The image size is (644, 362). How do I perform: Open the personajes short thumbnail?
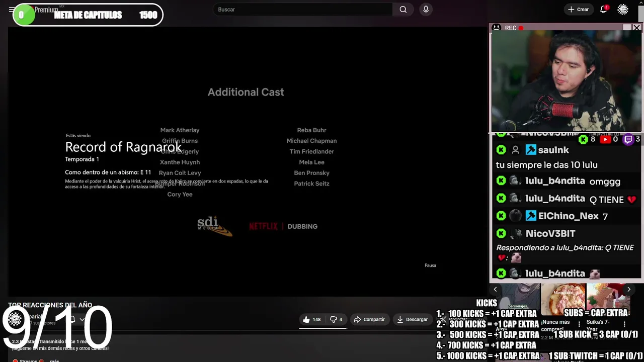click(x=518, y=297)
